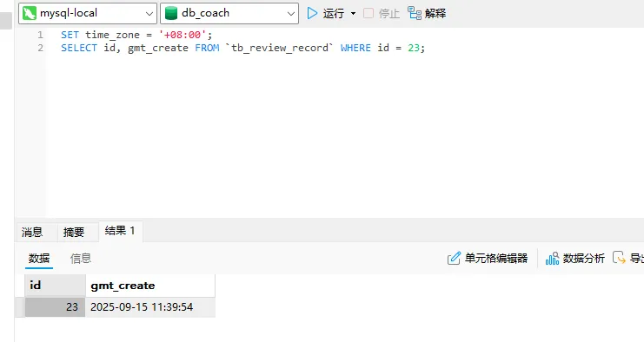This screenshot has height=342, width=644.
Task: Select the 结果 1 tab
Action: point(120,231)
